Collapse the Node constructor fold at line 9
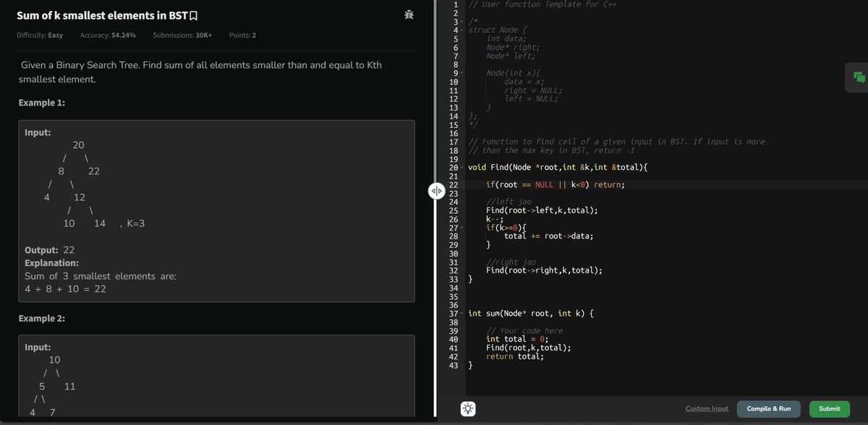The width and height of the screenshot is (868, 425). coord(460,72)
